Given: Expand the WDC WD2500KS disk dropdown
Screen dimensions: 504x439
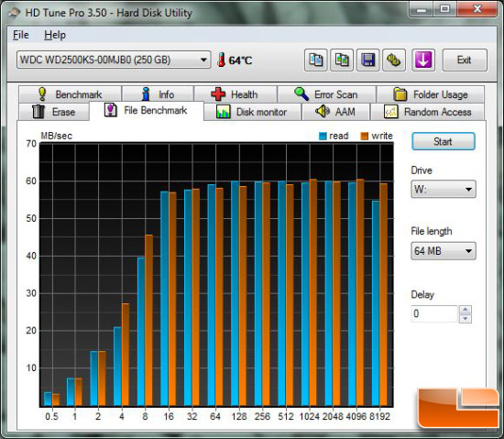Looking at the screenshot, I should (x=114, y=60).
